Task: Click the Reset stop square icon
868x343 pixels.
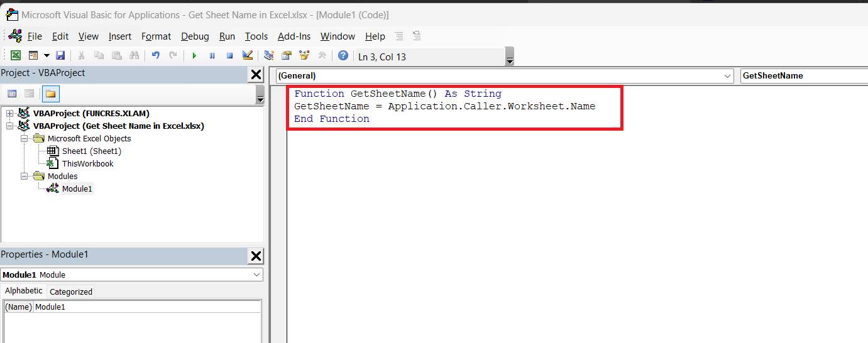Action: tap(229, 56)
